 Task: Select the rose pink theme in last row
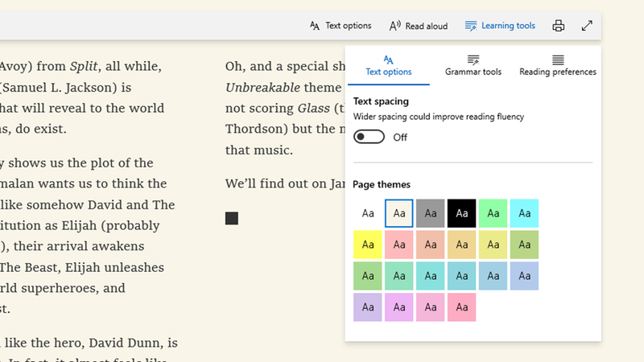click(430, 307)
